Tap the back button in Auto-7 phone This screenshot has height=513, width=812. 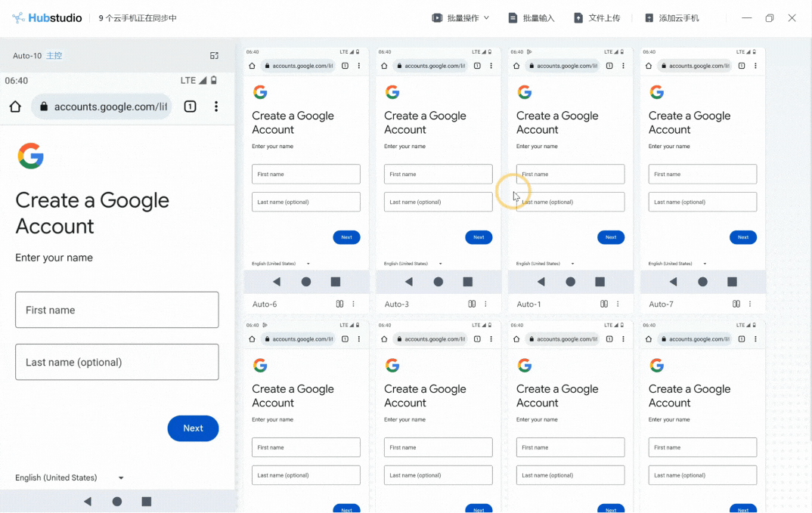pos(673,282)
